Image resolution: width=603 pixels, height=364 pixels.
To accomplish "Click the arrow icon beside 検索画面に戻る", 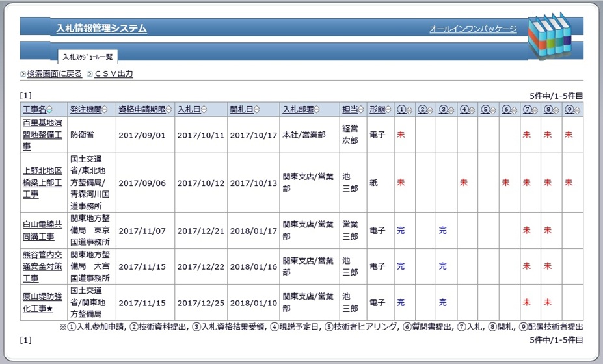I will click(x=23, y=74).
